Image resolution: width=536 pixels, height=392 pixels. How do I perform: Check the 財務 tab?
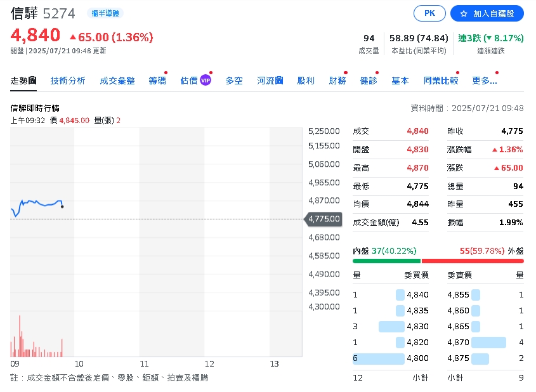[338, 81]
